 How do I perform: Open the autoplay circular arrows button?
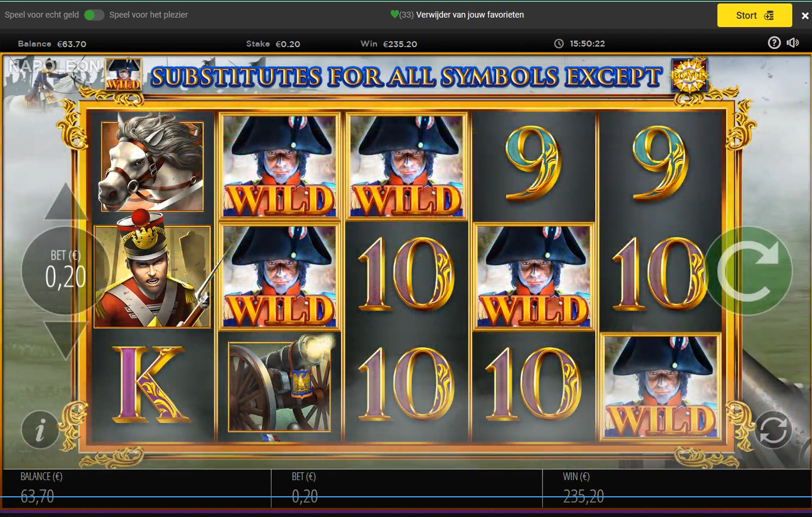coord(773,429)
